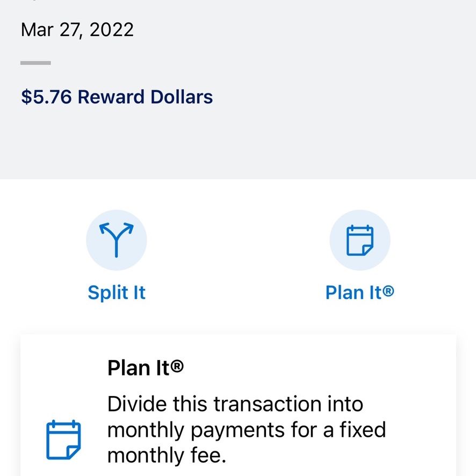Select the Mar 27, 2022 transaction date
This screenshot has height=476, width=476.
[x=77, y=30]
